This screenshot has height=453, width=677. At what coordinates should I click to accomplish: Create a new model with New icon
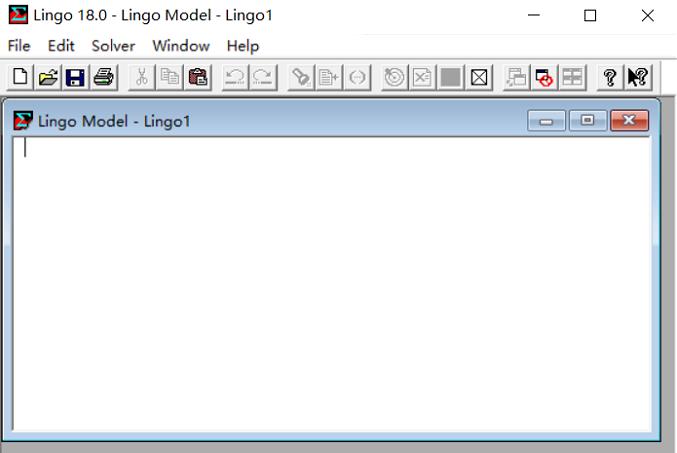click(x=20, y=77)
